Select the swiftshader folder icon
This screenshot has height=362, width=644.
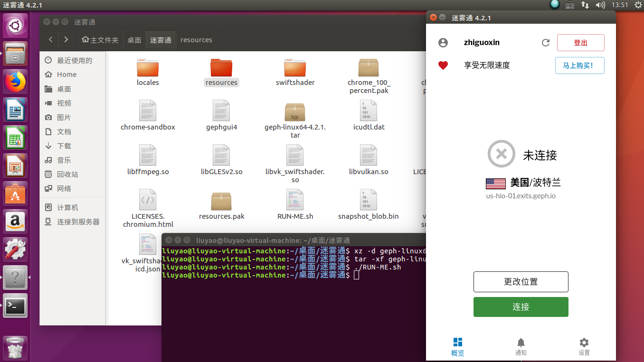[x=295, y=67]
